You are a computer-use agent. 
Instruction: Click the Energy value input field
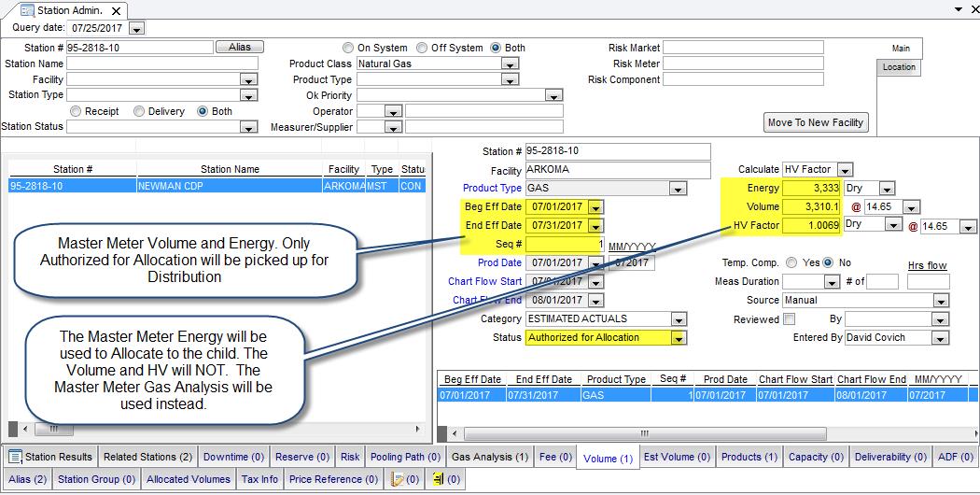811,188
